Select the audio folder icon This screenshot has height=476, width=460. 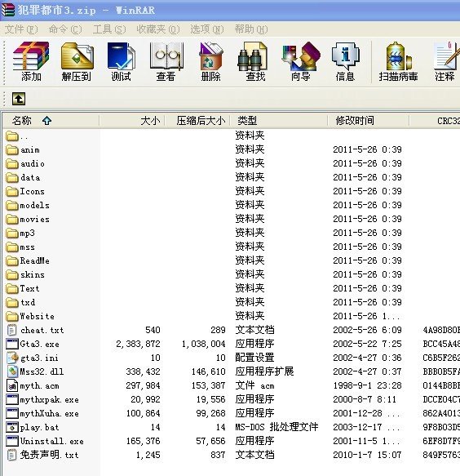[12, 163]
